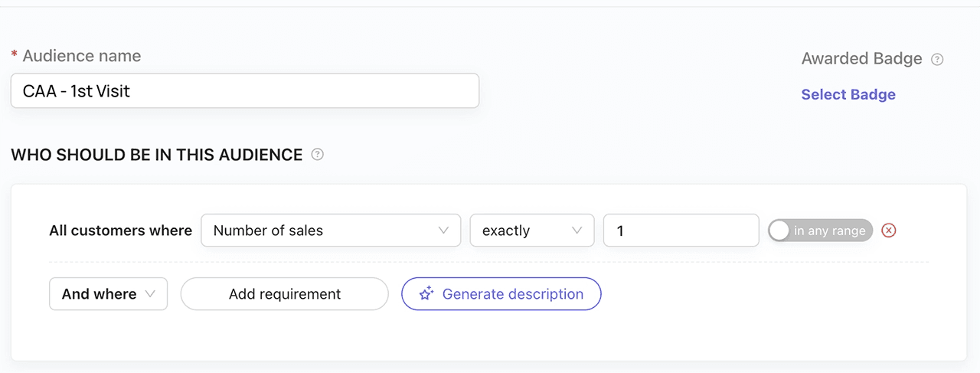Viewport: 980px width, 373px height.
Task: Click the sparkle icon in Generate description
Action: 426,294
